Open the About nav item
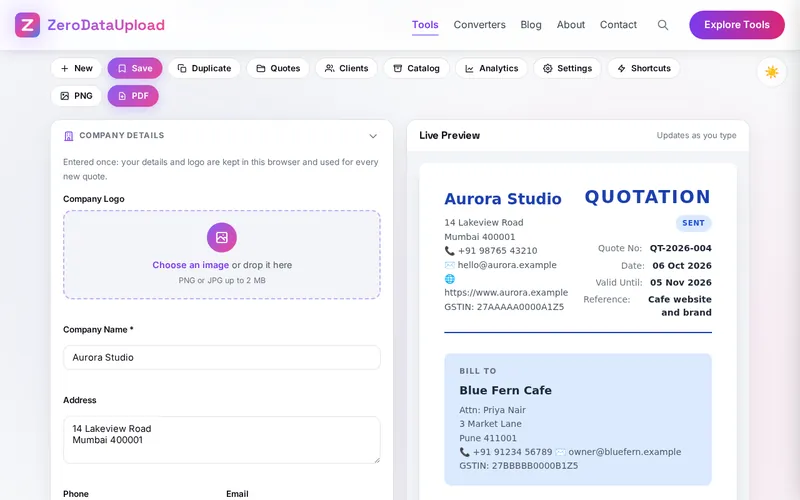Screen dimensions: 800x500 (570, 25)
